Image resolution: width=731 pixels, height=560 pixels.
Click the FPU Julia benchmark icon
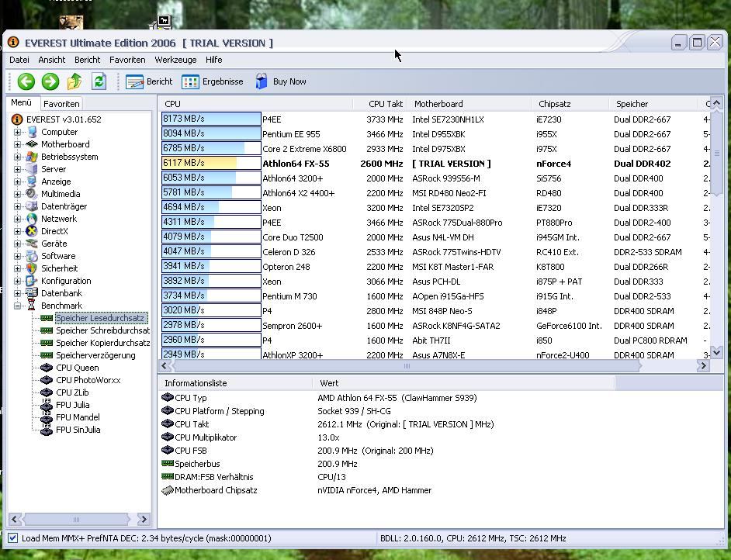(x=46, y=405)
